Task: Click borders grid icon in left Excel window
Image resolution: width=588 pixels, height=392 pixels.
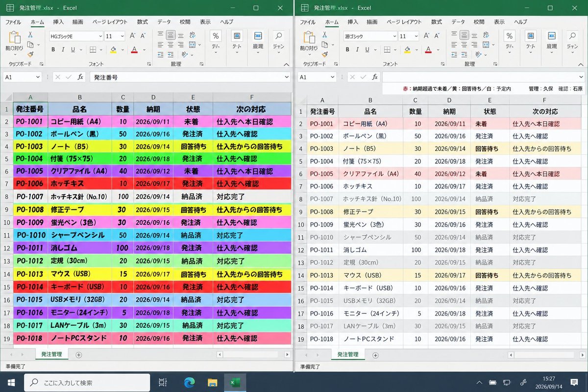Action: pyautogui.click(x=93, y=49)
